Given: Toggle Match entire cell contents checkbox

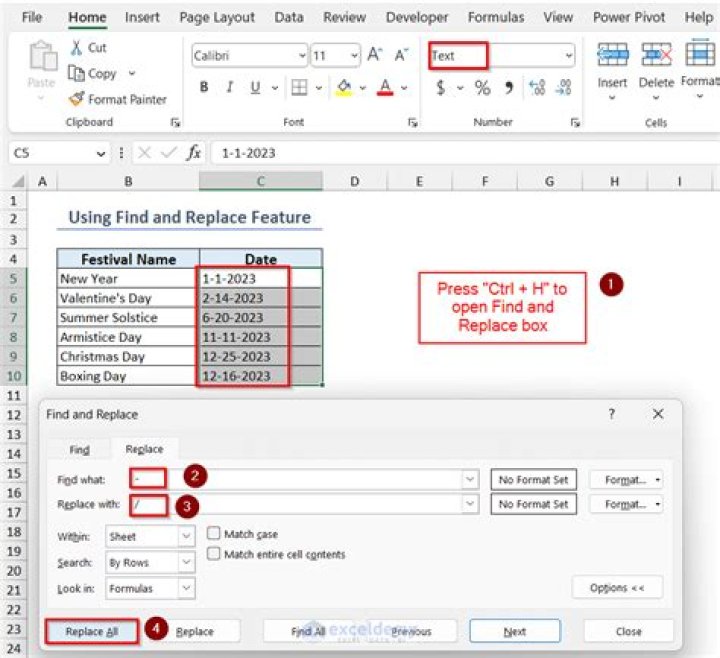Looking at the screenshot, I should [213, 553].
